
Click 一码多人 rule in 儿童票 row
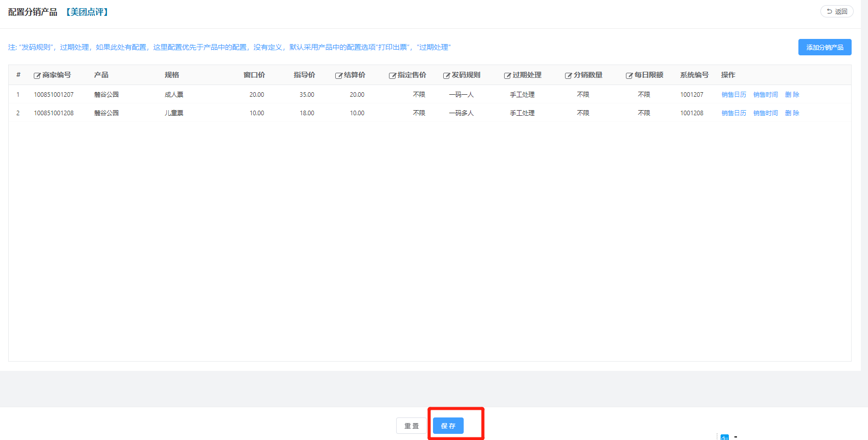461,113
